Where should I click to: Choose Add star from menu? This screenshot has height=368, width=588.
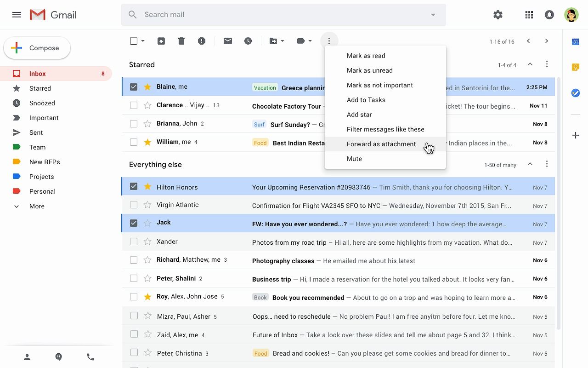[x=385, y=115]
